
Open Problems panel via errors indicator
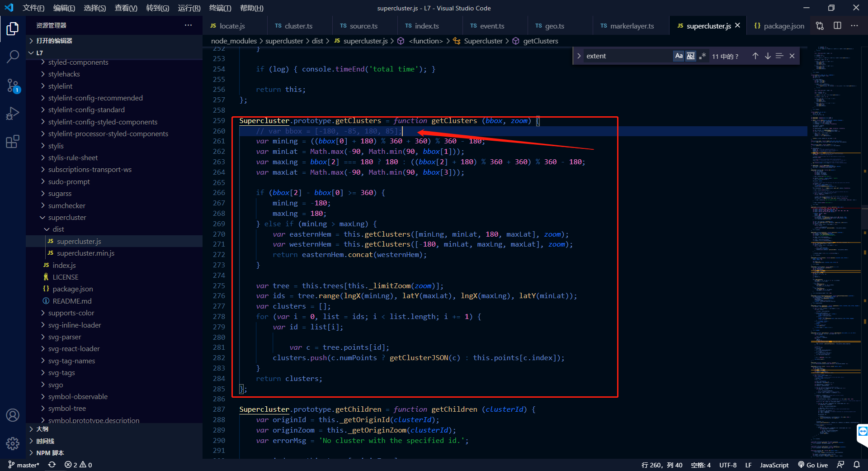(77, 465)
